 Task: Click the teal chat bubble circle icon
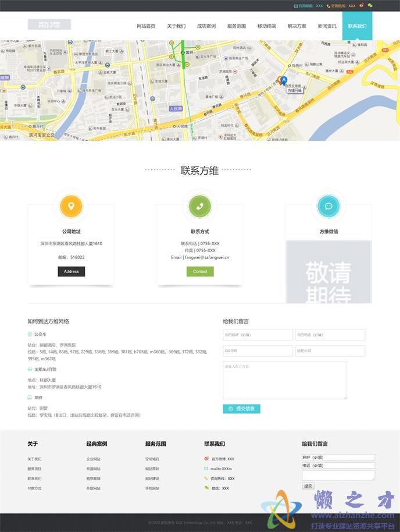pos(328,206)
